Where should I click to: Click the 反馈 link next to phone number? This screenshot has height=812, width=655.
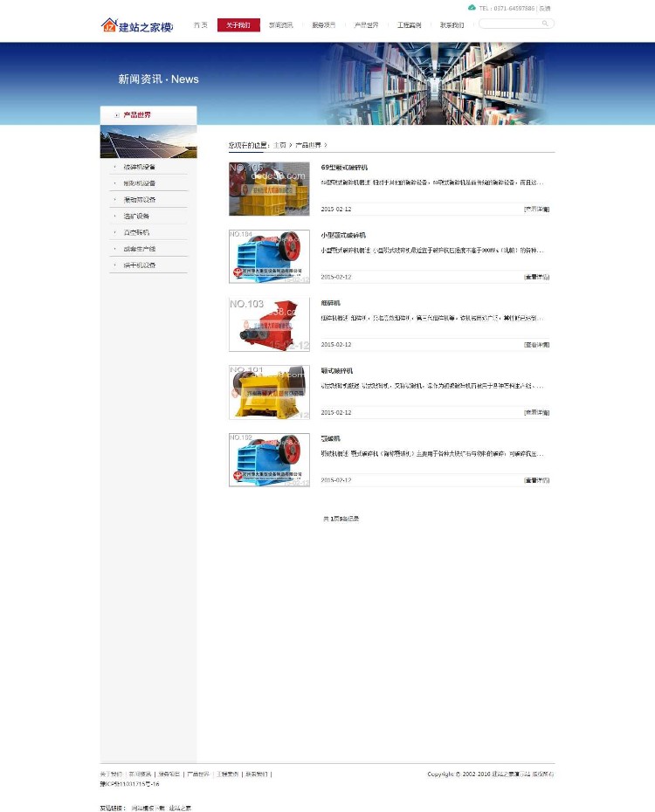click(x=545, y=8)
